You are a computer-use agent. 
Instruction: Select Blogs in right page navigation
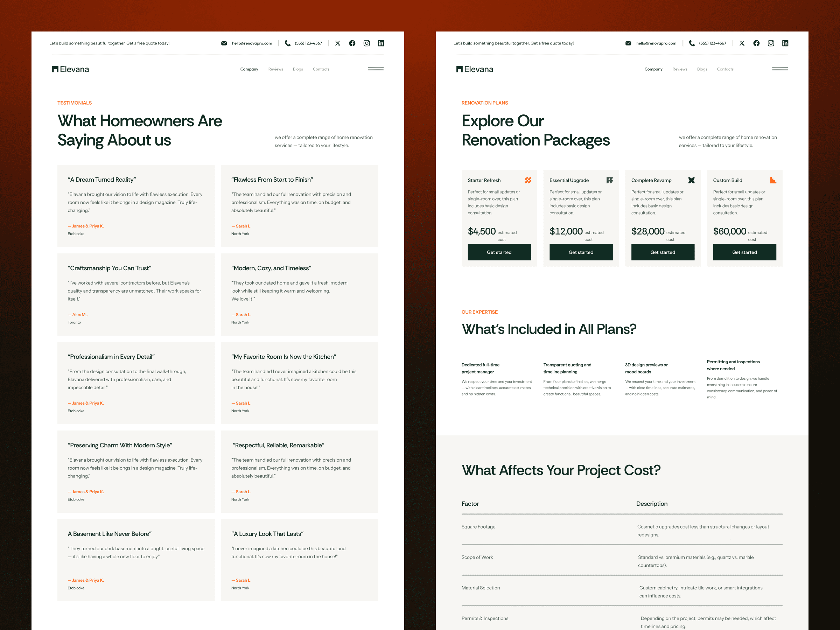click(702, 69)
